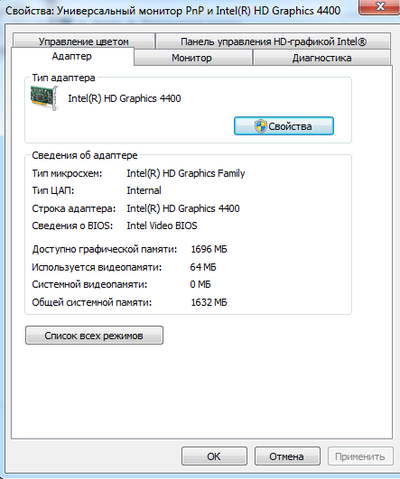This screenshot has width=400, height=479.
Task: Click the value Internal
Action: tap(144, 190)
